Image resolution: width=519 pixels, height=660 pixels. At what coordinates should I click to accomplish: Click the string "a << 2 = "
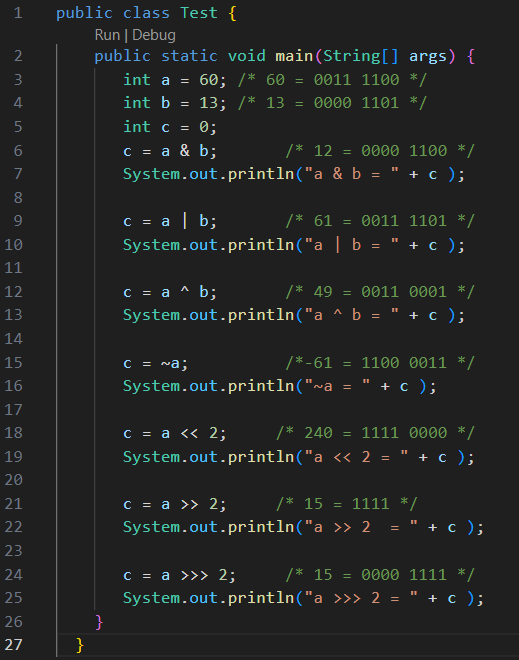(x=356, y=457)
